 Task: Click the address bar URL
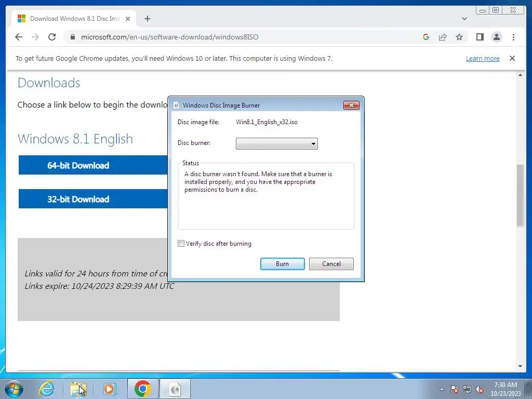click(170, 37)
